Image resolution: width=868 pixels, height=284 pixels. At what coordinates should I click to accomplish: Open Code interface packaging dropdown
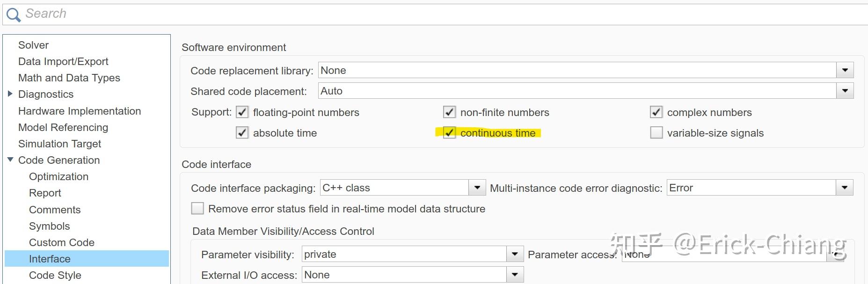click(x=477, y=188)
